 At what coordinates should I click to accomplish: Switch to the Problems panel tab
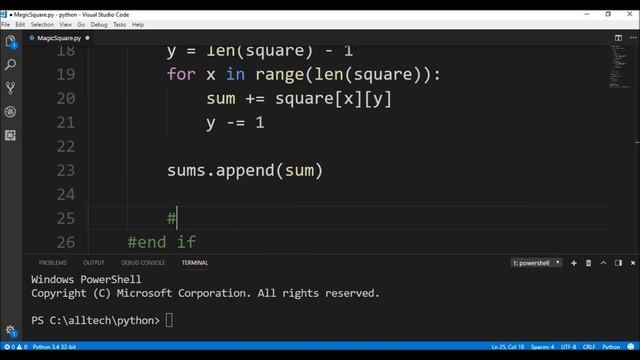pos(53,263)
